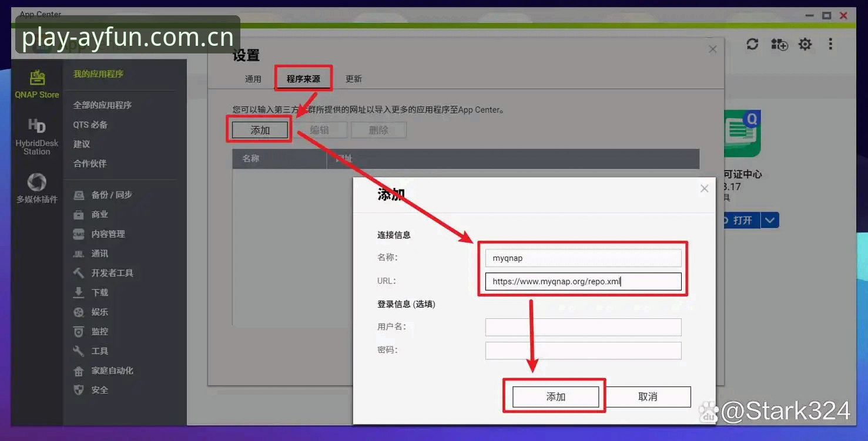Click the 名称 field containing myqnap

[583, 258]
